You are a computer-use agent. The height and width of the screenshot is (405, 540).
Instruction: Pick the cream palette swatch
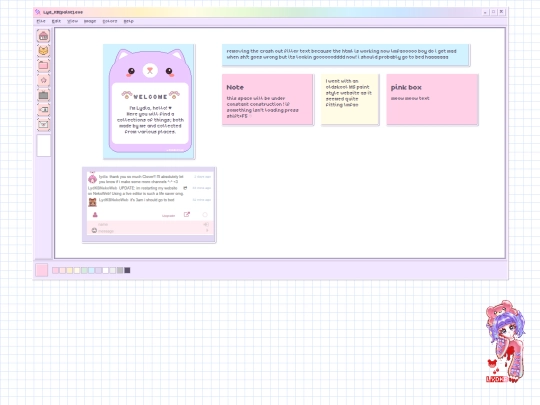tap(77, 271)
